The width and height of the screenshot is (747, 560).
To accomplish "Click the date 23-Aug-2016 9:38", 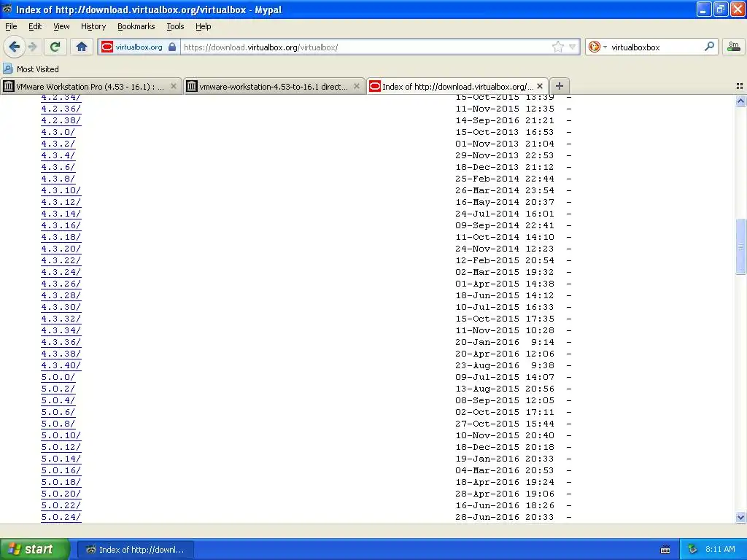I will point(505,366).
